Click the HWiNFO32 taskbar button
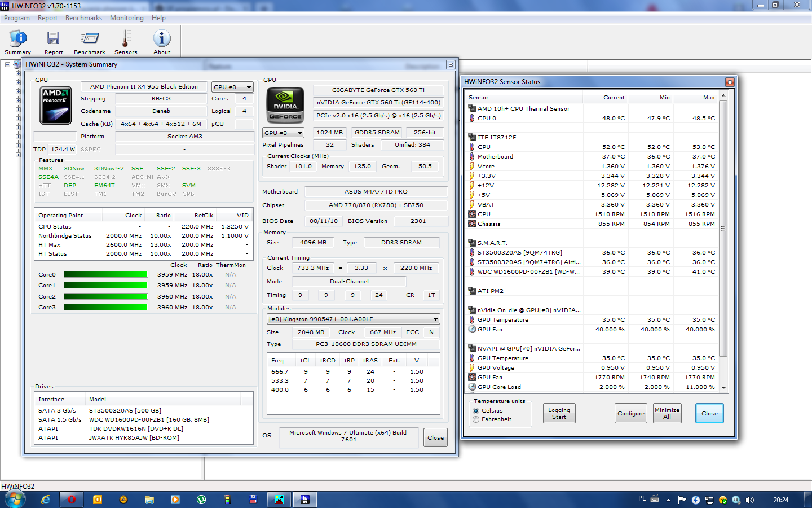 click(x=305, y=500)
